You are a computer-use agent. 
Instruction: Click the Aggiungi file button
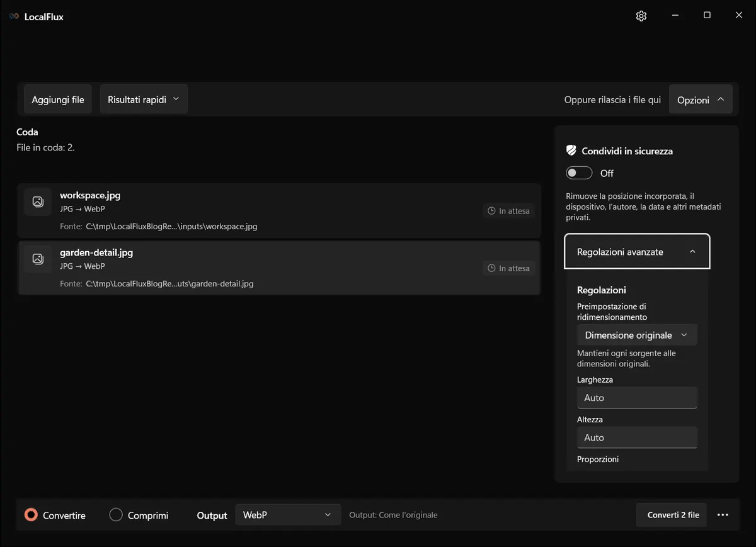tap(58, 99)
